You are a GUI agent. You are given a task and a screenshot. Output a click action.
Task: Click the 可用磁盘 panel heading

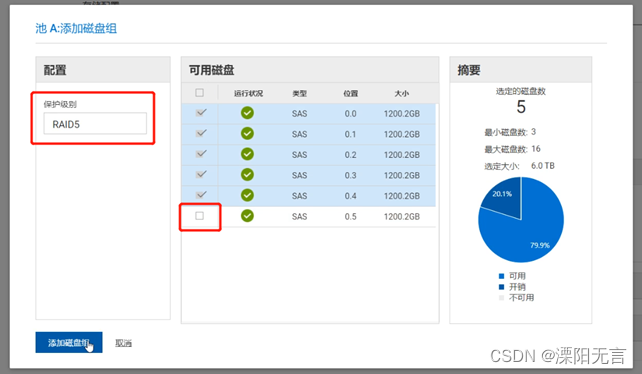(212, 70)
